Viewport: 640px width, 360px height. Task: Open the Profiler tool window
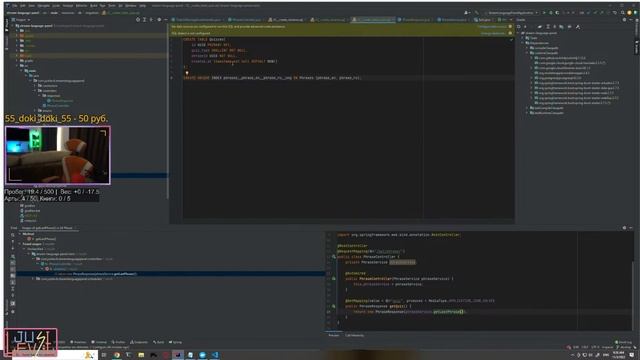pyautogui.click(x=119, y=342)
